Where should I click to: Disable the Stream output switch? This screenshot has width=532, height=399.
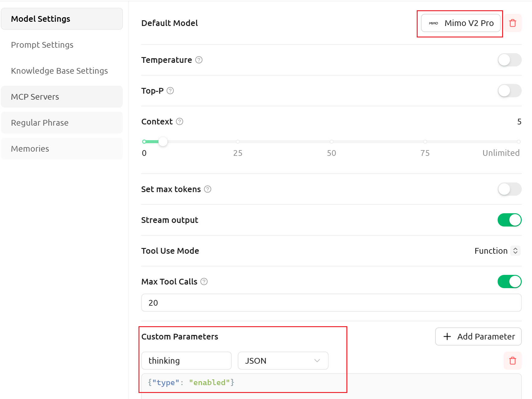tap(509, 220)
